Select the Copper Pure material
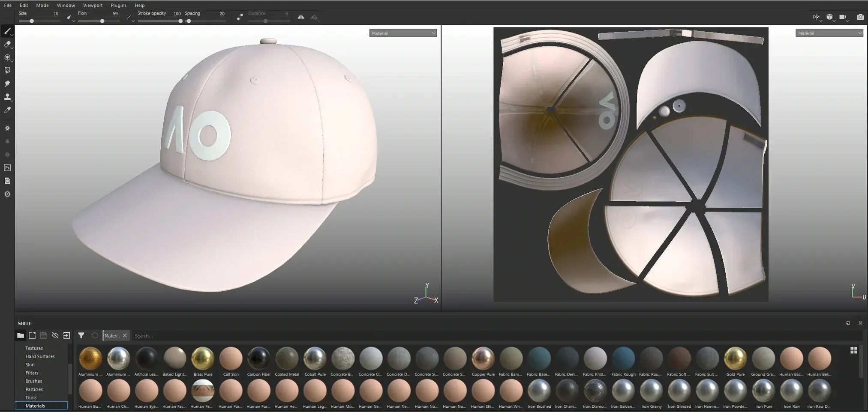The height and width of the screenshot is (412, 868). (x=483, y=362)
